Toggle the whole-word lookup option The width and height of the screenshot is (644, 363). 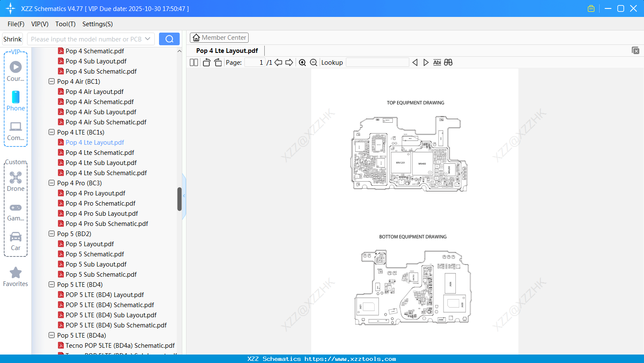[x=448, y=62]
